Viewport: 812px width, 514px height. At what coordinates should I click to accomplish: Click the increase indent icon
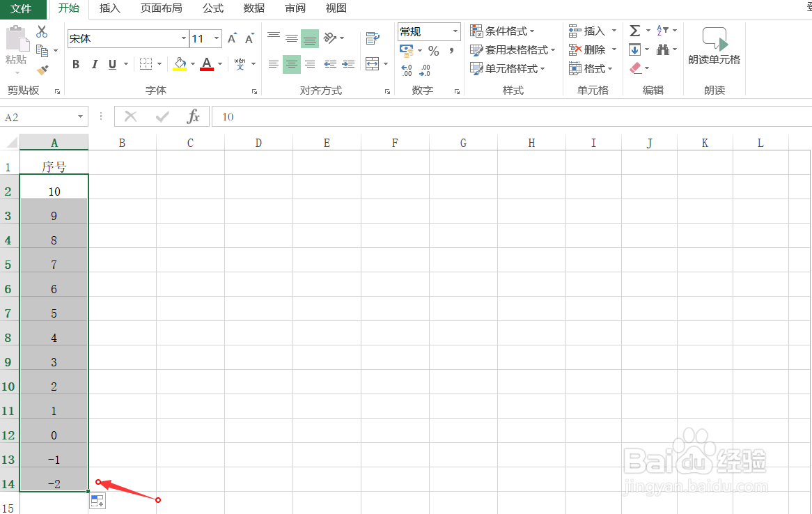[348, 64]
